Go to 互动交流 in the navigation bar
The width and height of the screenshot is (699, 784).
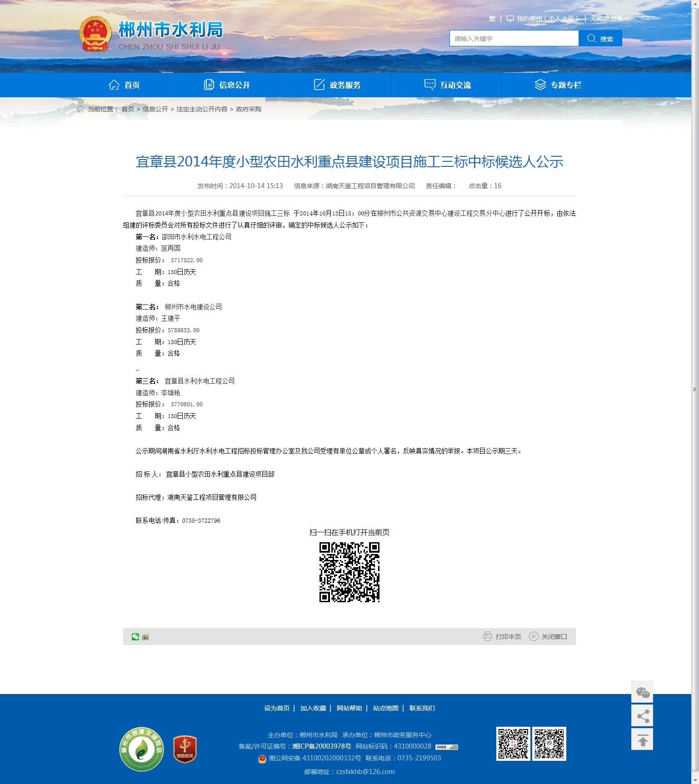(x=448, y=85)
